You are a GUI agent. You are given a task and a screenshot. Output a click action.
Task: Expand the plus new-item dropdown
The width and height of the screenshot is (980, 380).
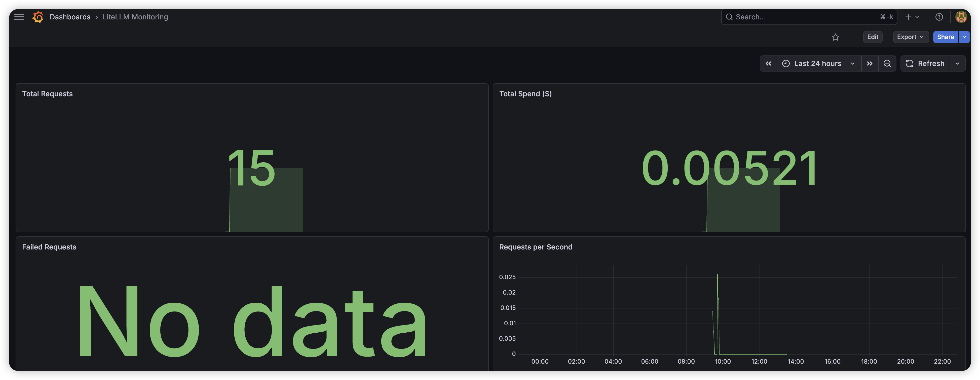click(912, 17)
